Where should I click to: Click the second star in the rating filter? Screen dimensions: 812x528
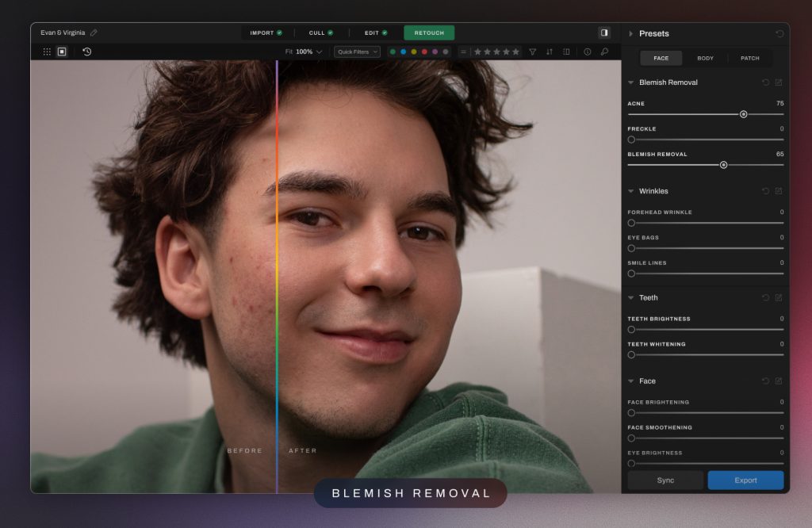pos(488,52)
